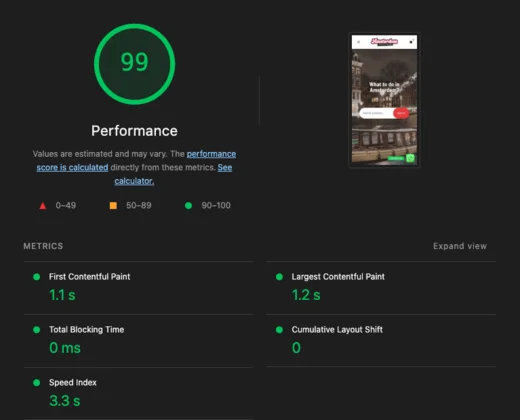This screenshot has width=520, height=420.
Task: Click the 1.1 s First Contentful Paint value
Action: coord(62,295)
